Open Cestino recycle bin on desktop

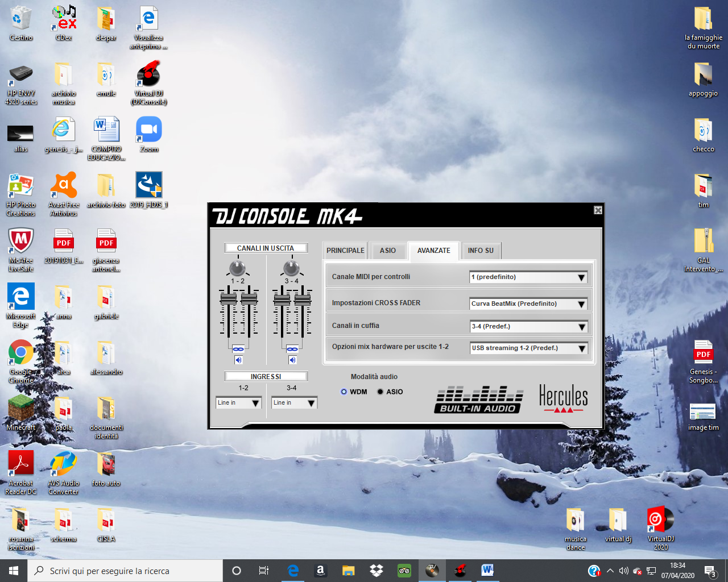tap(21, 24)
